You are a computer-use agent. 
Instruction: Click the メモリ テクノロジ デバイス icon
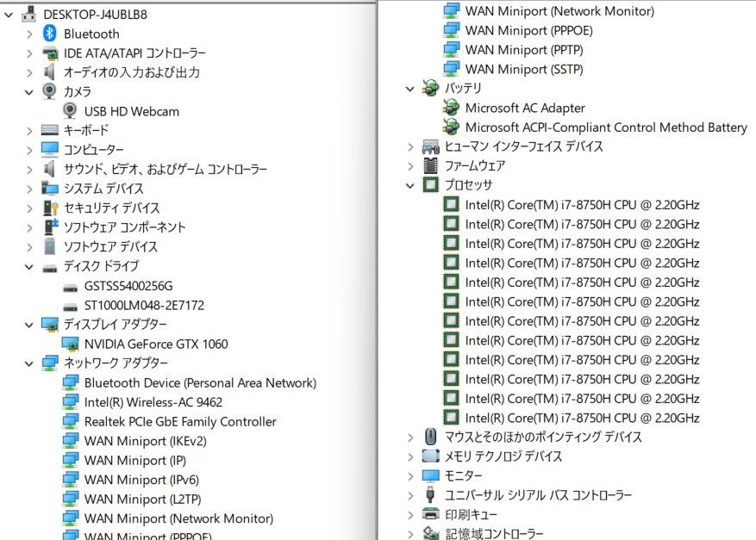coord(430,456)
